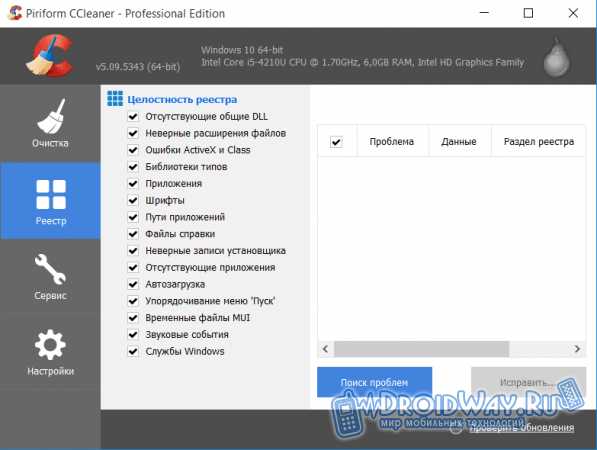597x450 pixels.
Task: Select the Реестр registry section
Action: 50,201
